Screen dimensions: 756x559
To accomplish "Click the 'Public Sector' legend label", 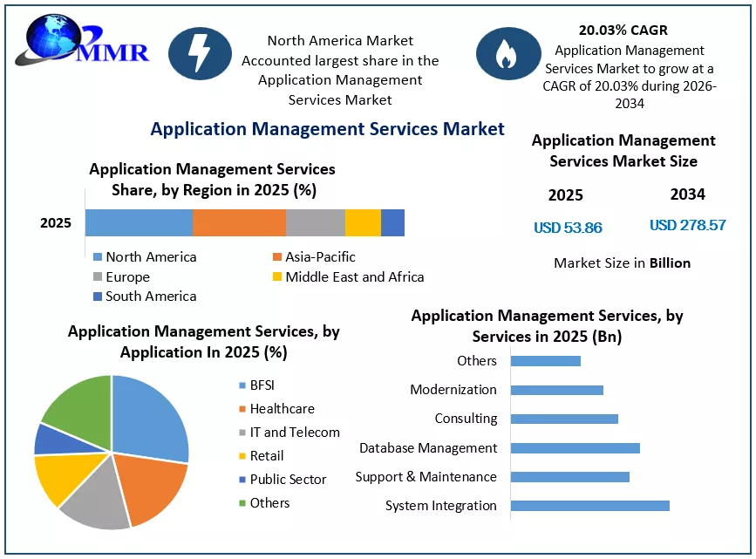I will tap(288, 480).
